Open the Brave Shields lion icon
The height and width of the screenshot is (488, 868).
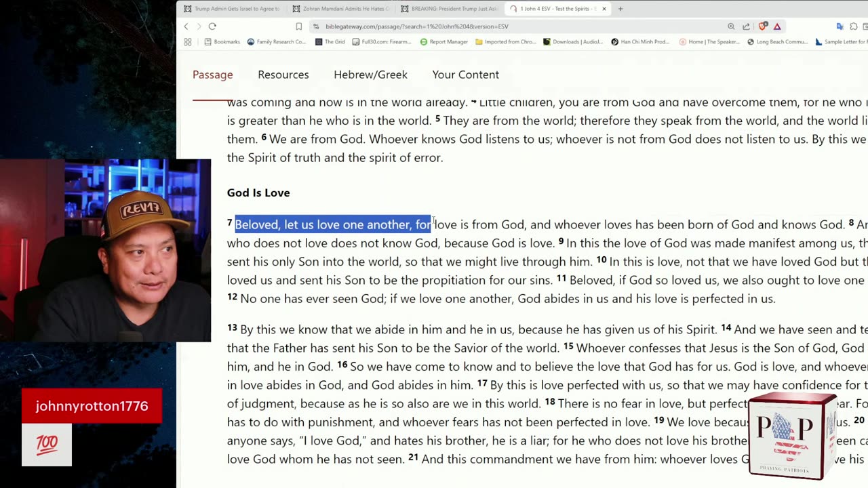click(x=763, y=26)
